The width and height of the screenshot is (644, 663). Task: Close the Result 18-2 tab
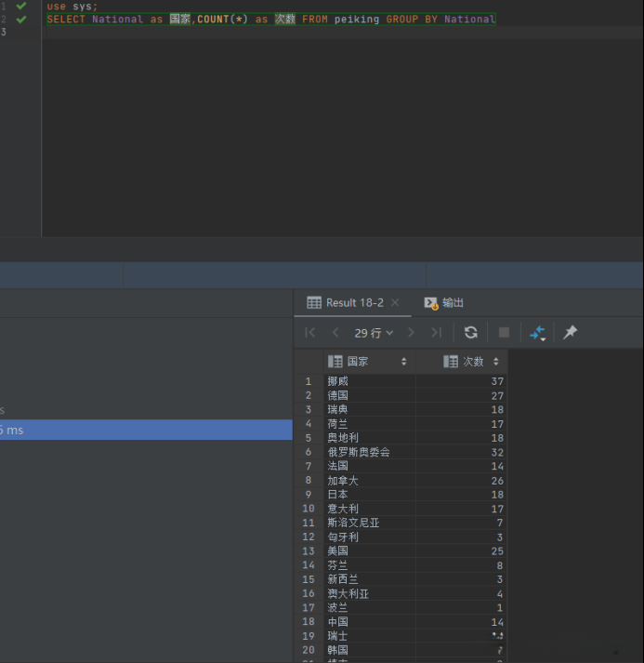(x=395, y=303)
